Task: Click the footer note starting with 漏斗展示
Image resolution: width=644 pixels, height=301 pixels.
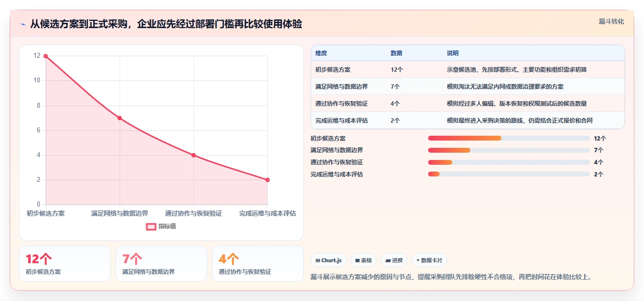Action: pos(451,277)
